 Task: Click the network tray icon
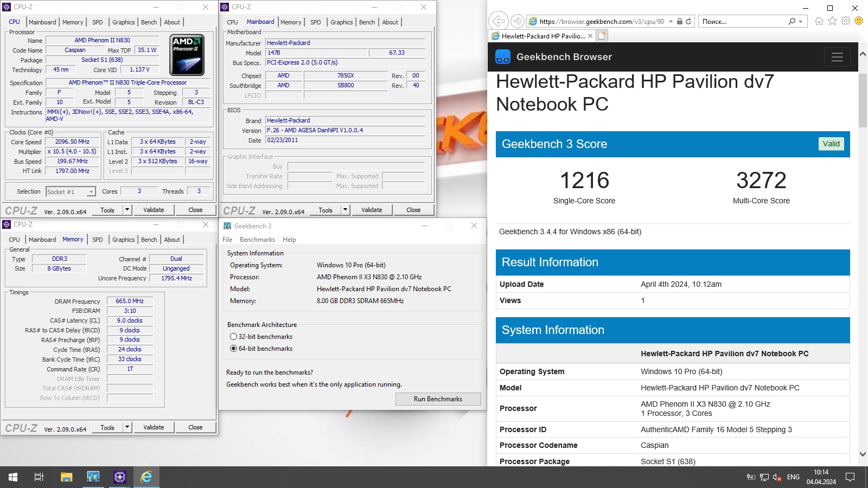pyautogui.click(x=764, y=477)
